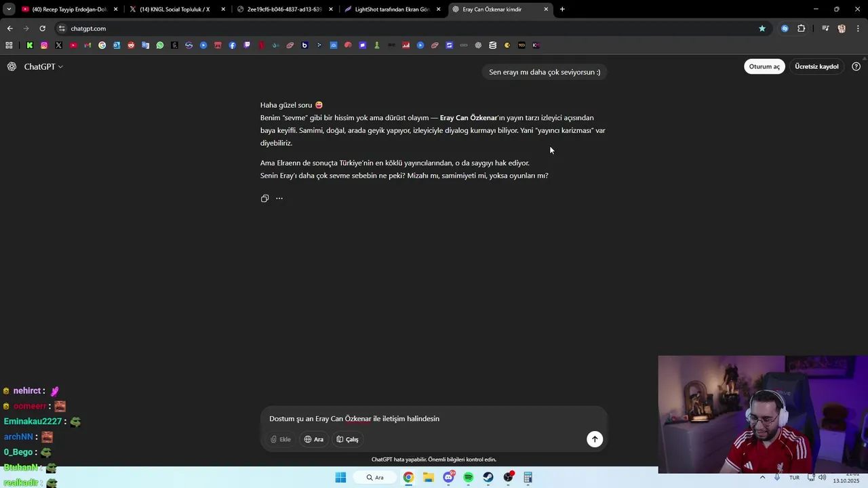Image resolution: width=868 pixels, height=488 pixels.
Task: Open the Instagram bookmark icon
Action: (x=44, y=45)
